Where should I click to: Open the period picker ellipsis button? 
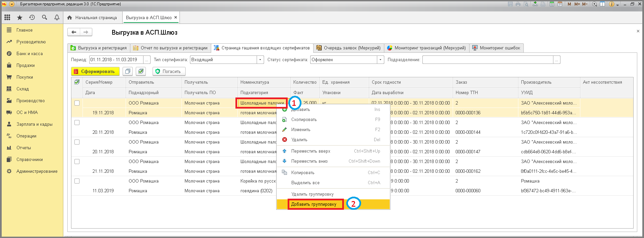pos(147,60)
